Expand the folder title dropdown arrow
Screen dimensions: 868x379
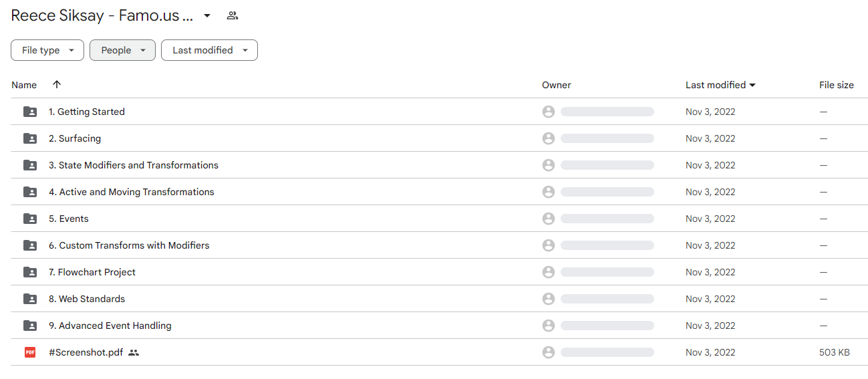click(207, 15)
